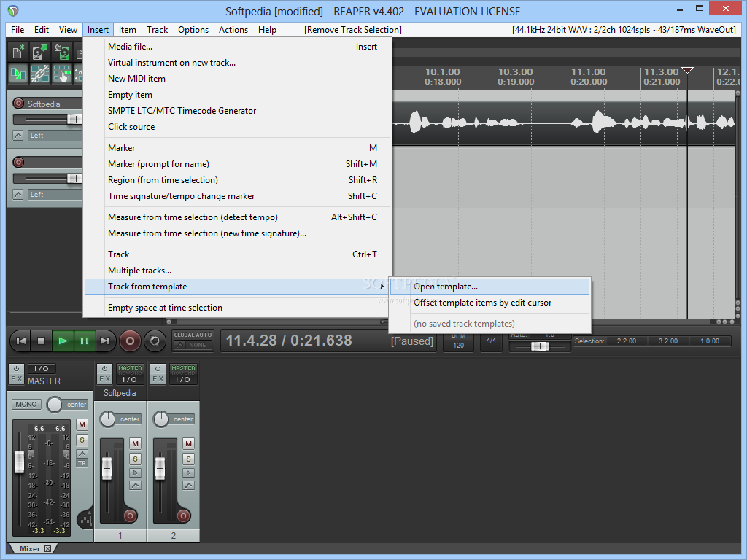Open Softpedia track Left input selector
747x560 pixels.
coord(55,135)
